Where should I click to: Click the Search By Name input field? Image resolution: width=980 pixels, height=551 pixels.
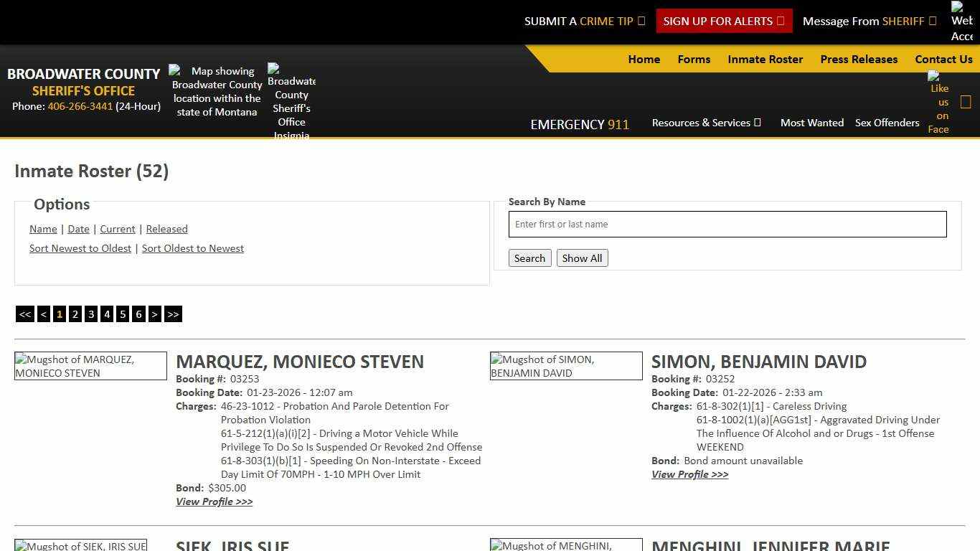tap(727, 225)
